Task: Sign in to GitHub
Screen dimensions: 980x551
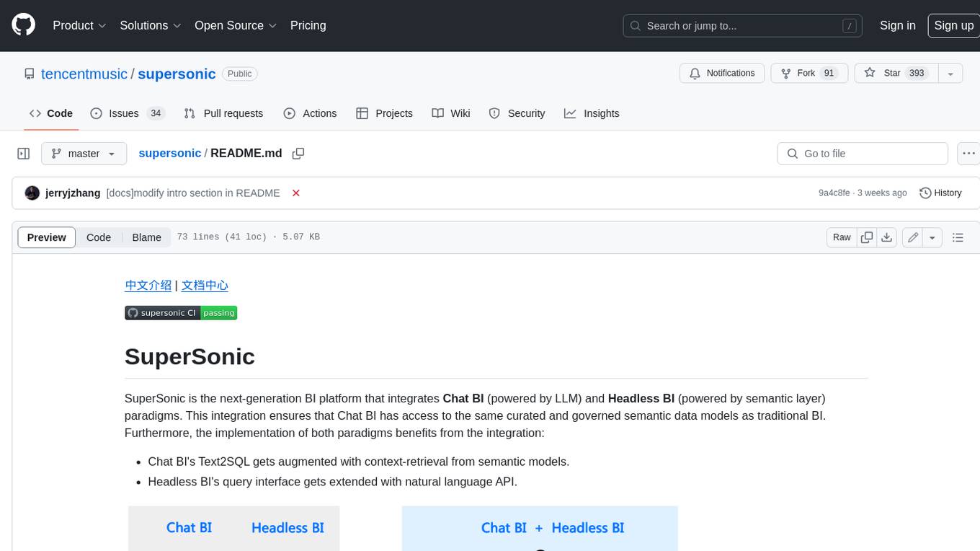Action: 897,25
